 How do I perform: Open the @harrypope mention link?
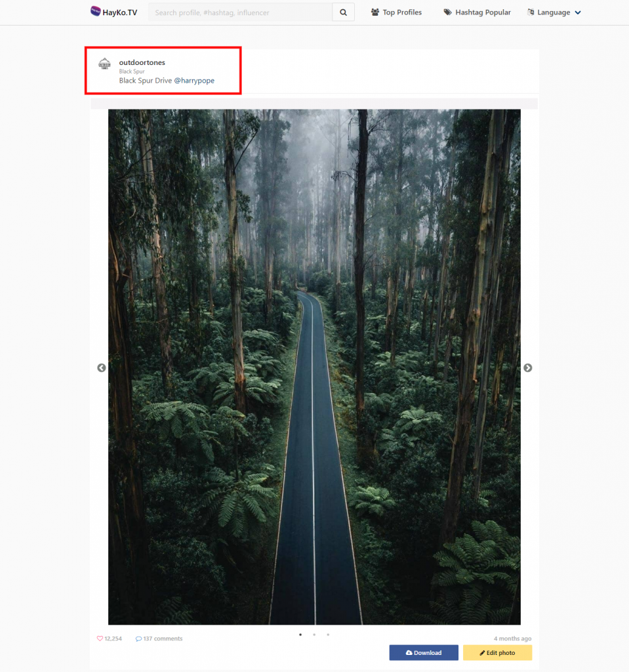point(194,81)
